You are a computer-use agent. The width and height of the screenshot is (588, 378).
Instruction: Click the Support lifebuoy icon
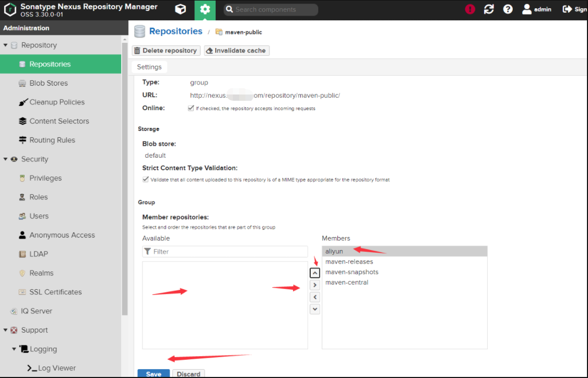click(x=14, y=330)
